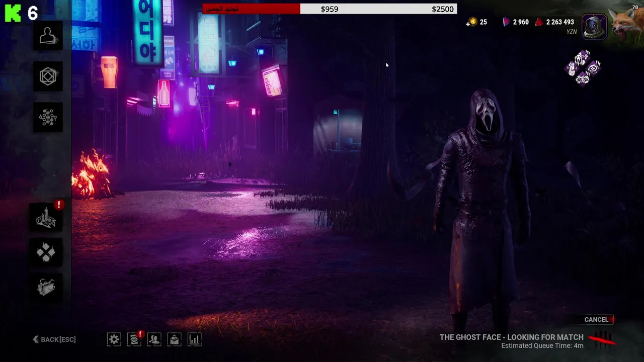Viewport: 644px width, 362px height.
Task: Open the friends list icon
Action: 154,339
